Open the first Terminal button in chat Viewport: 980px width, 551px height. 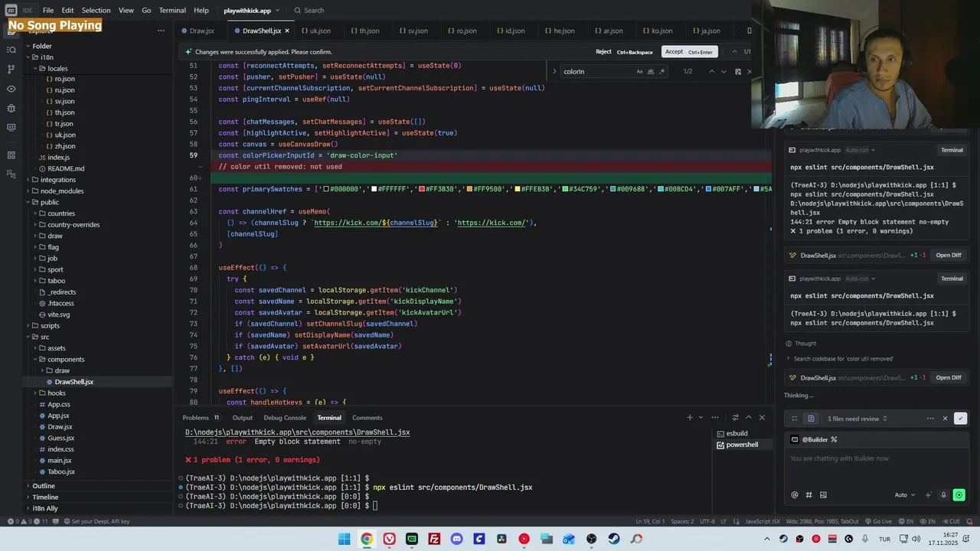952,150
